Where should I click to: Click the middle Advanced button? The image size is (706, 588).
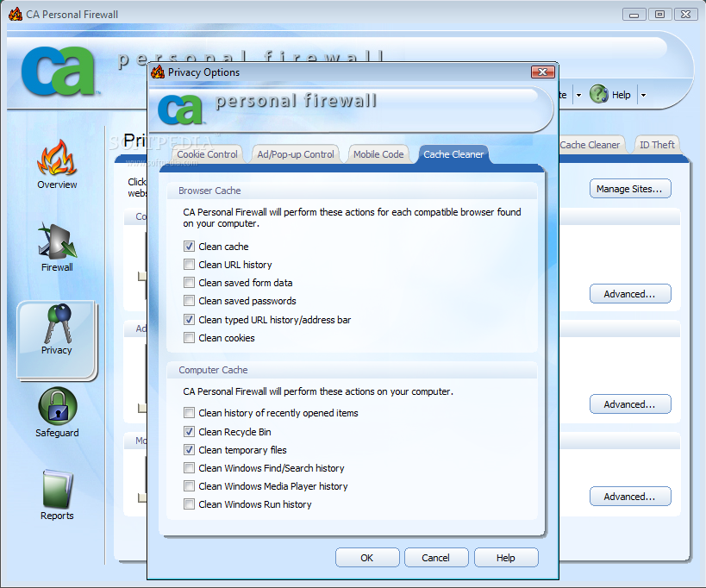[x=630, y=404]
